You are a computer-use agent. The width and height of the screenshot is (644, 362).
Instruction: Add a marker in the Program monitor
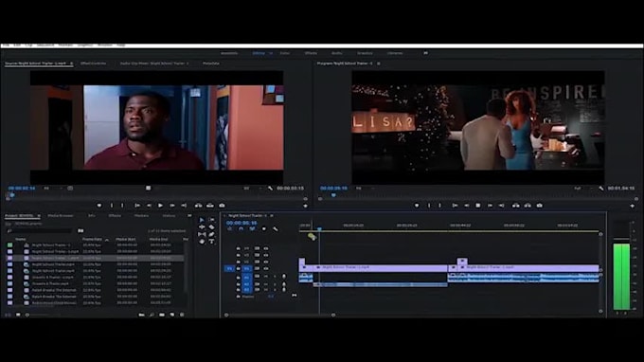pyautogui.click(x=417, y=206)
